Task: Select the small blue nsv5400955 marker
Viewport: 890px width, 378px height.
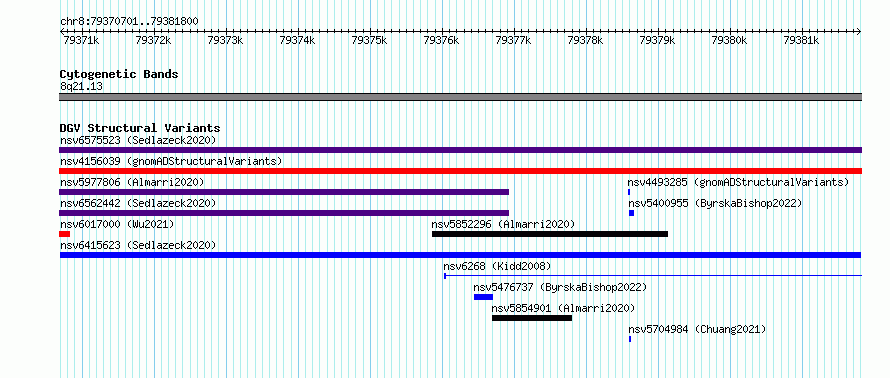Action: [631, 213]
